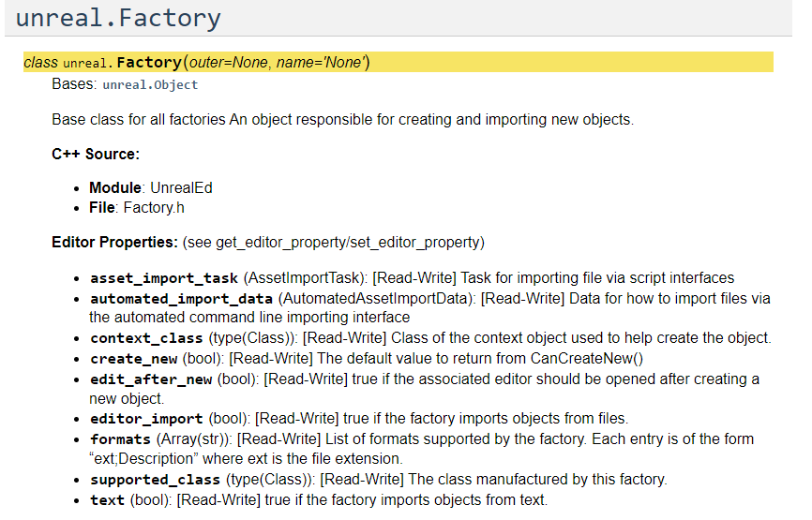
Task: Select the context_class property name
Action: coord(146,338)
